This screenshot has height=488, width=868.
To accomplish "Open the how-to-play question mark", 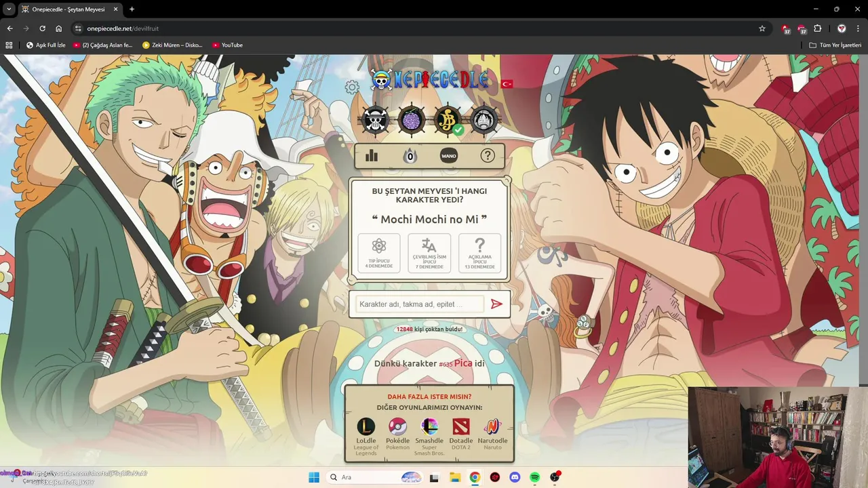I will coord(488,156).
